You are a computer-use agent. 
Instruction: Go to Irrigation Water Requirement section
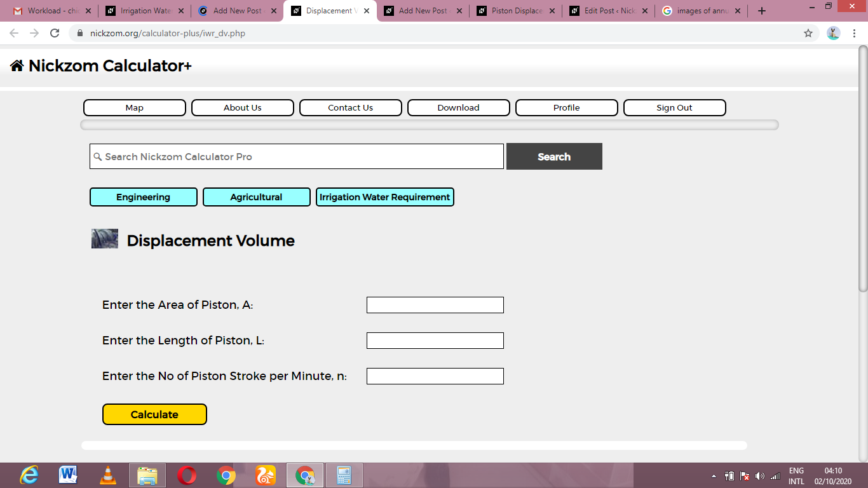click(x=385, y=197)
